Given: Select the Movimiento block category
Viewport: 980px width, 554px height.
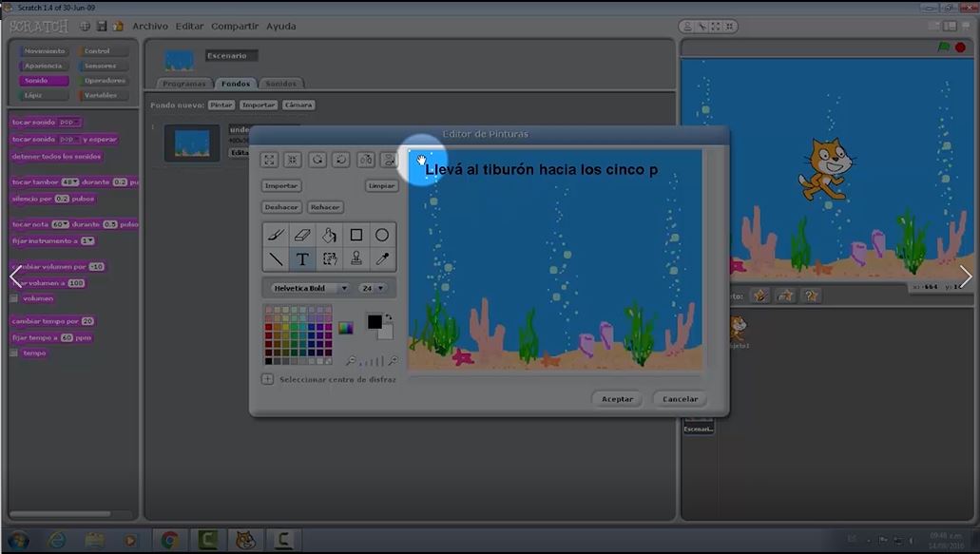Looking at the screenshot, I should [44, 51].
